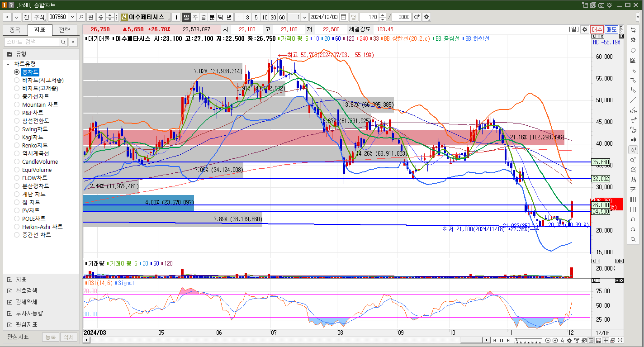644x347 pixels.
Task: Select 삼선전환도 chart type
Action: [x=17, y=121]
